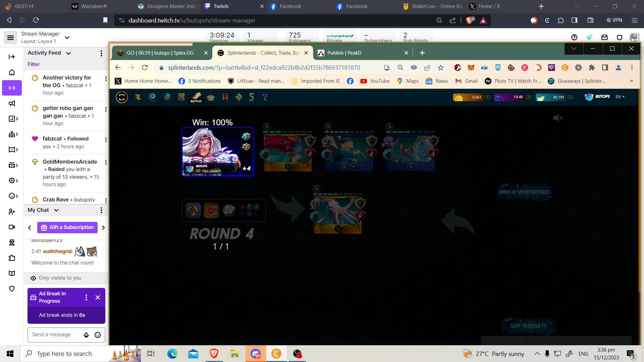Expand the My Chat dropdown
Screen dimensions: 644x362
click(x=56, y=210)
